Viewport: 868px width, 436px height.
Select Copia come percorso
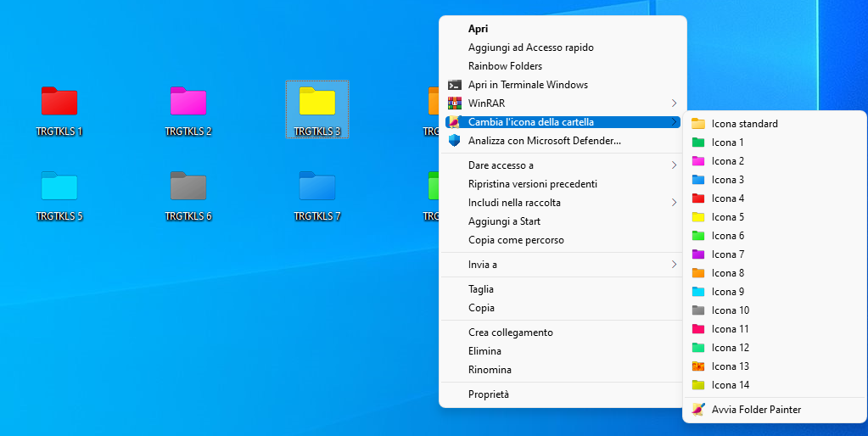click(x=516, y=240)
